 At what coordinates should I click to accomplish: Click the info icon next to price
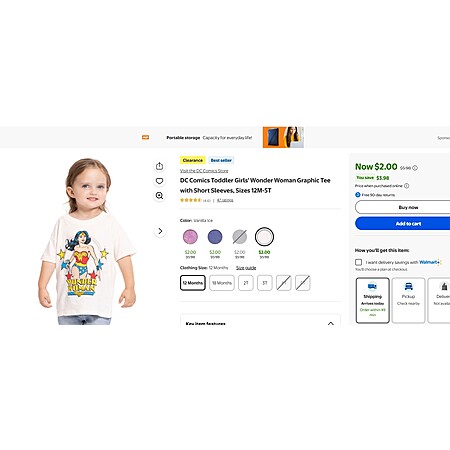(415, 168)
